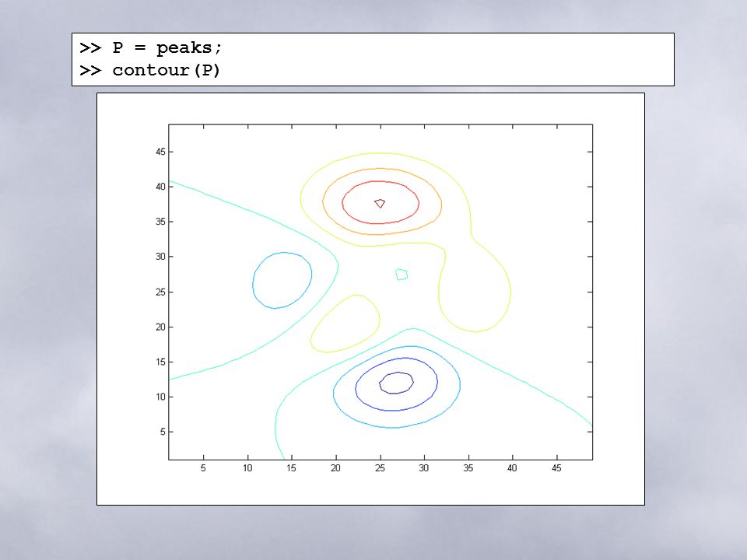Click y-axis tick label 10

pyautogui.click(x=160, y=397)
